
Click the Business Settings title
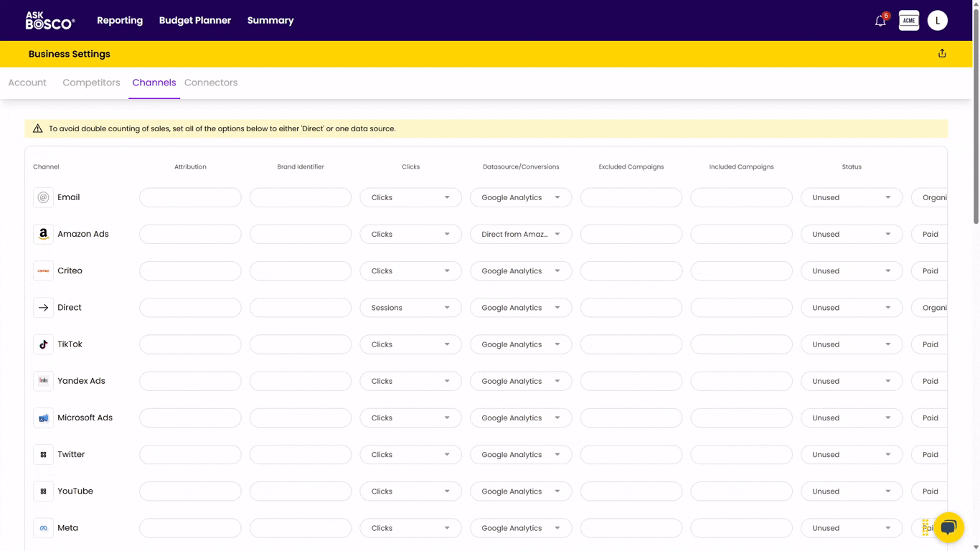(70, 54)
